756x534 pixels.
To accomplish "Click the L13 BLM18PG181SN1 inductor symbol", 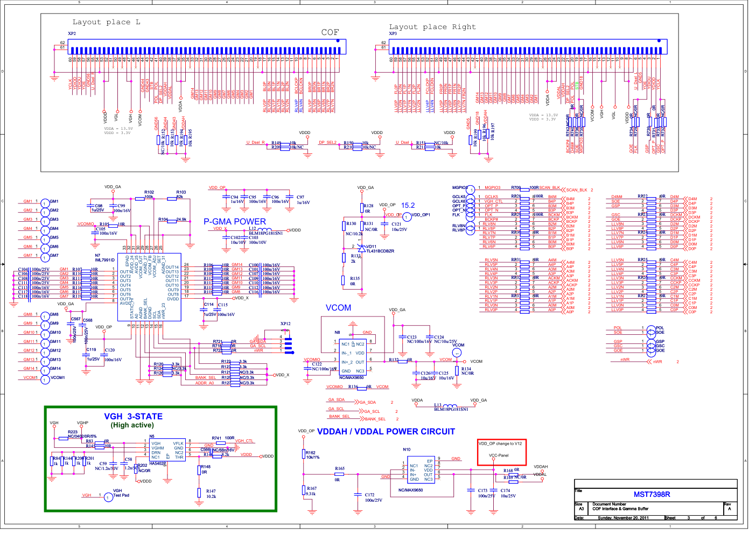I will [x=445, y=406].
